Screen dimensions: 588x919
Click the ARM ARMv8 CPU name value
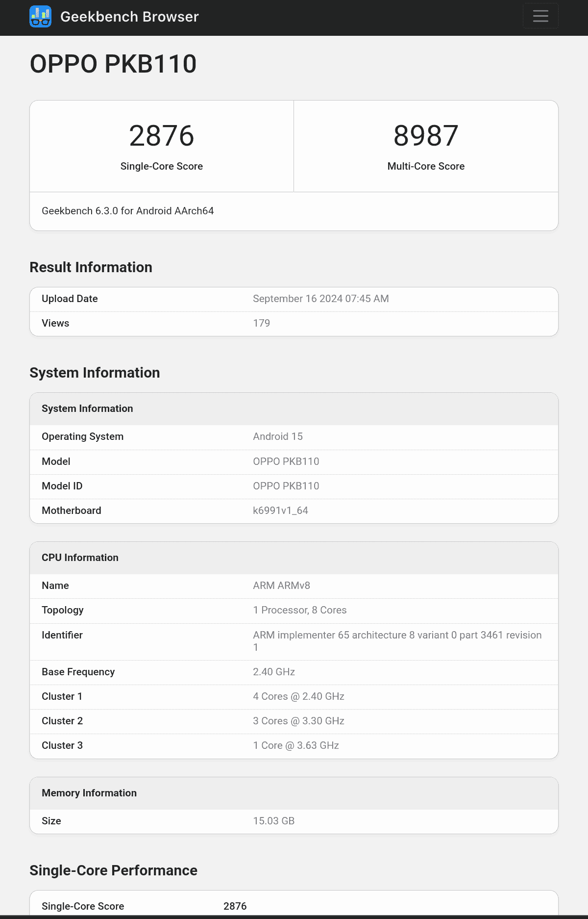[281, 586]
